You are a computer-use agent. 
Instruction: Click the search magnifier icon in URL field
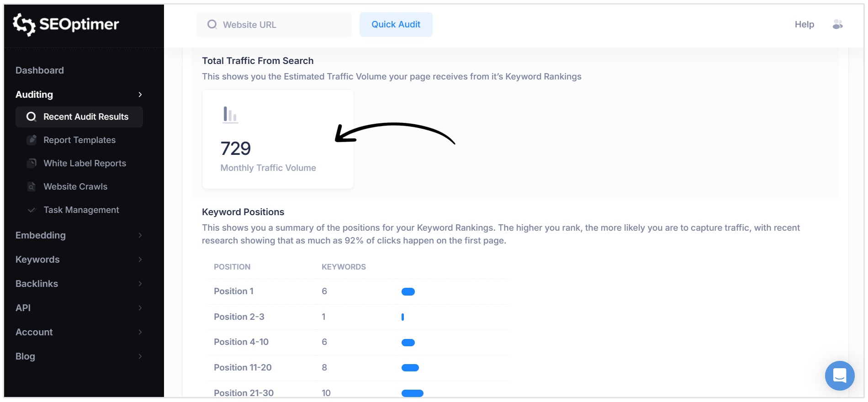212,25
